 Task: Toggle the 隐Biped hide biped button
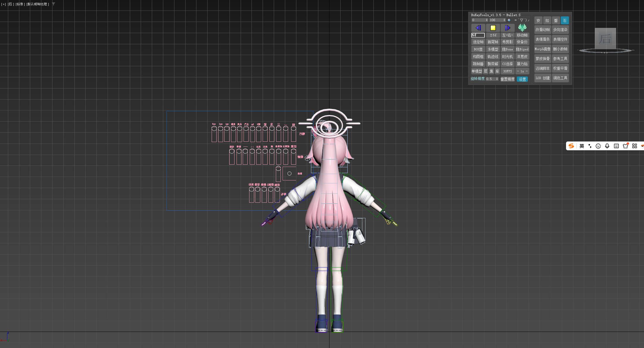pos(522,49)
